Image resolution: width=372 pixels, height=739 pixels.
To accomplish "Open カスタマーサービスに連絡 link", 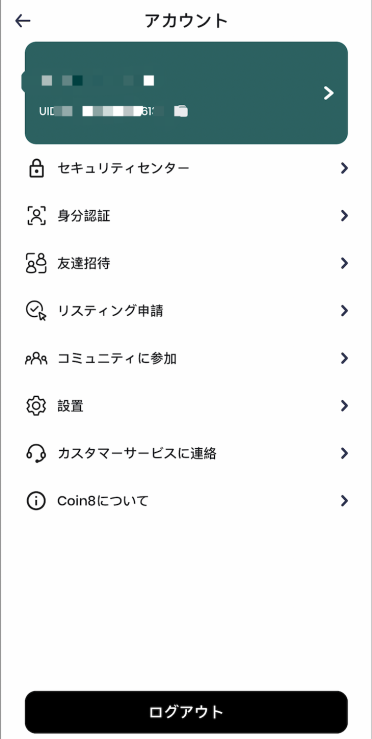I will [186, 453].
